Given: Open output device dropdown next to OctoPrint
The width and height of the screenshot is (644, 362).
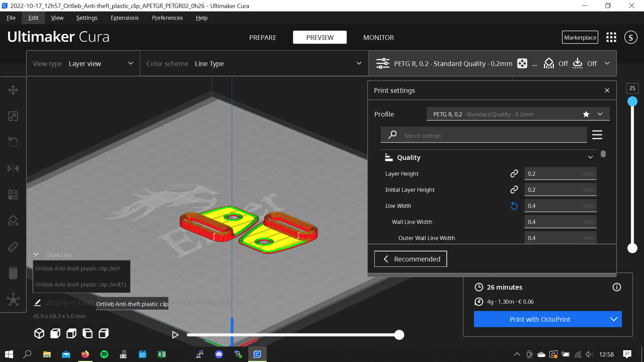Looking at the screenshot, I should [x=613, y=319].
